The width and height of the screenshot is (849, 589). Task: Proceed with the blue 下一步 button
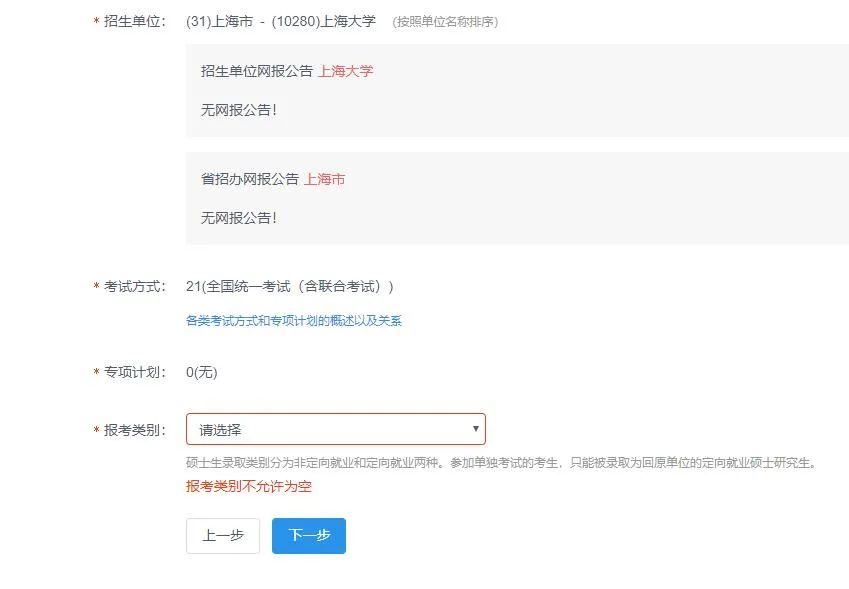(309, 536)
